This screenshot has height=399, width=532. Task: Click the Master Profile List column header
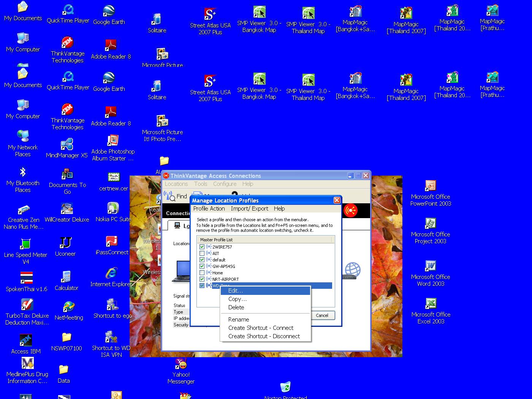264,240
